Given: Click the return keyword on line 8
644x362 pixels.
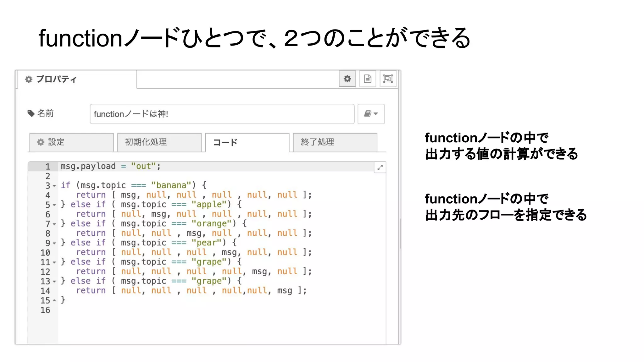Looking at the screenshot, I should point(91,233).
